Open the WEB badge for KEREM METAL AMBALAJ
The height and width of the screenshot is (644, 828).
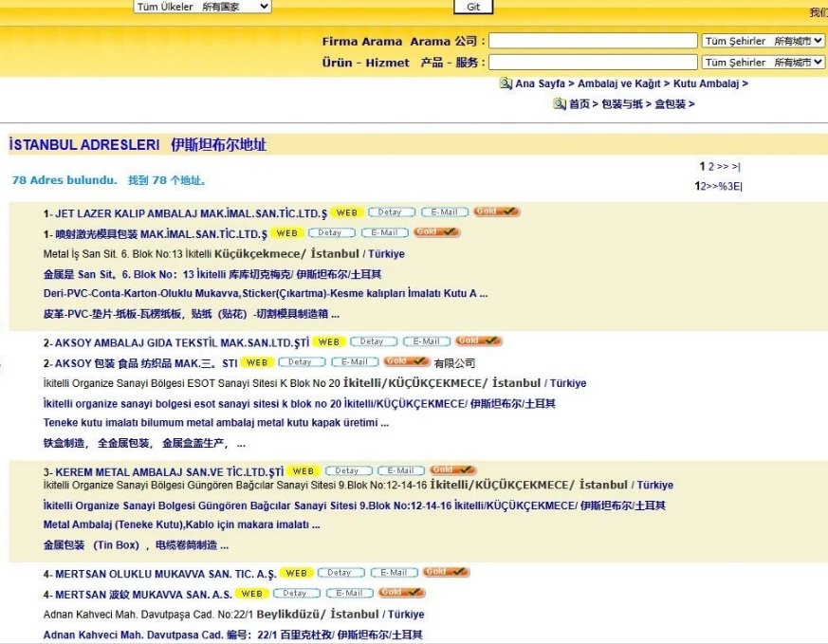pyautogui.click(x=304, y=470)
